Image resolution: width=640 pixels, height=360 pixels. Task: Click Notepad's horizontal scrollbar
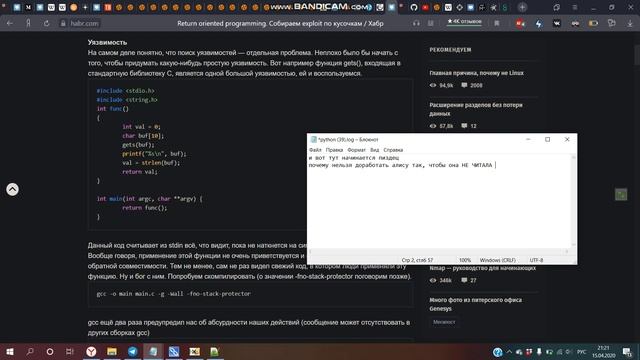coord(439,251)
